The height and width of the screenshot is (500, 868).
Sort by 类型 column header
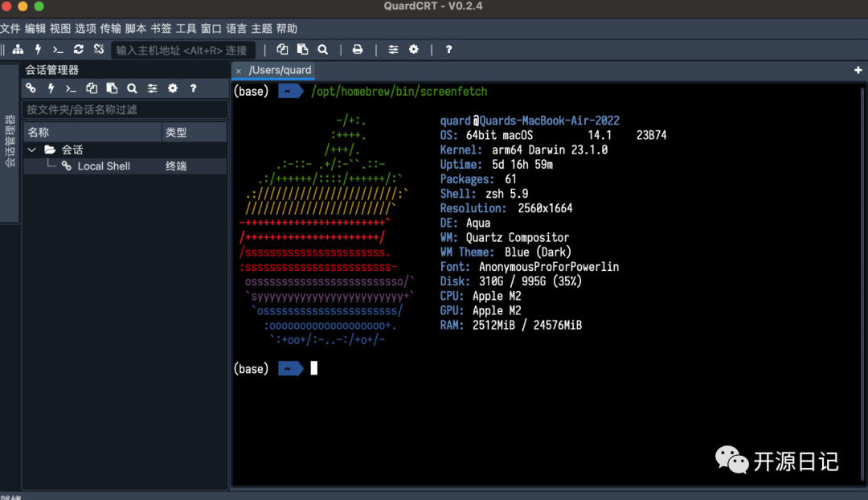point(194,133)
